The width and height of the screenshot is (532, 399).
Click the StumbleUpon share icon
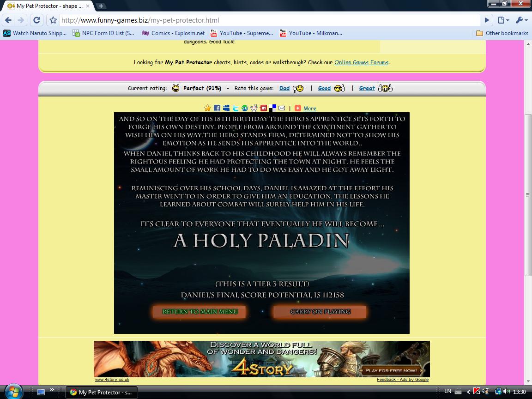click(245, 109)
